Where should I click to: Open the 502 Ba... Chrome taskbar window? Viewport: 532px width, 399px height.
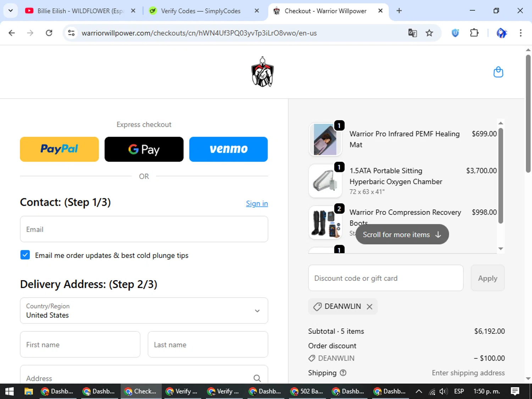coord(307,391)
